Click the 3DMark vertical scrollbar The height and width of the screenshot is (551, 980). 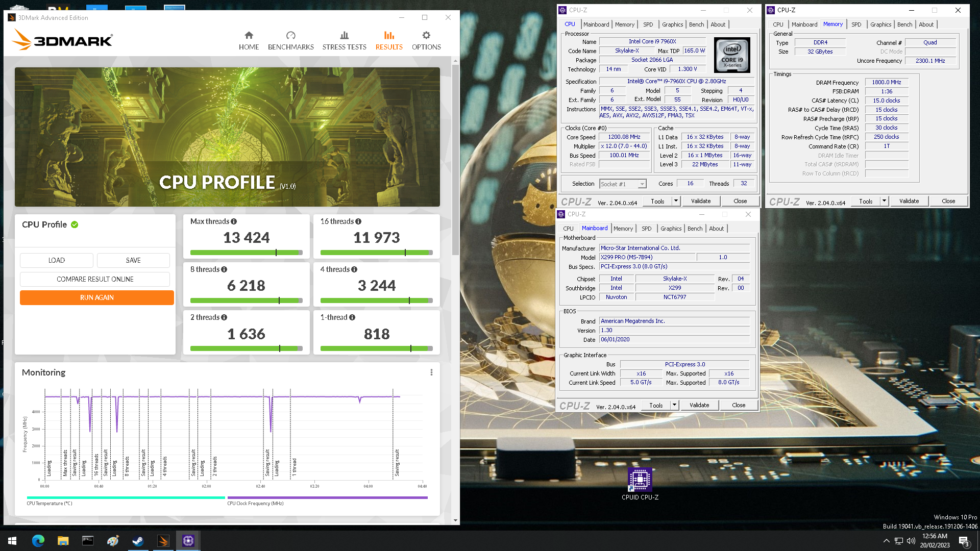(x=455, y=159)
